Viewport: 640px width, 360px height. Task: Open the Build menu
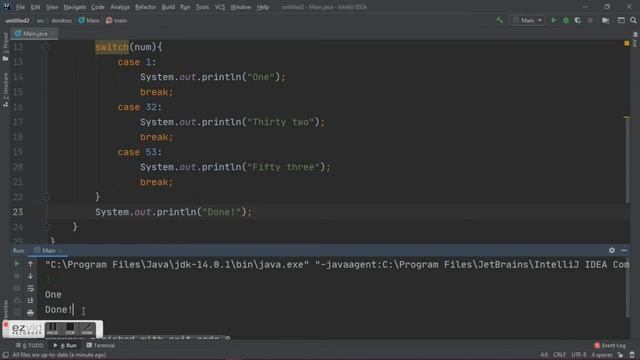point(168,7)
